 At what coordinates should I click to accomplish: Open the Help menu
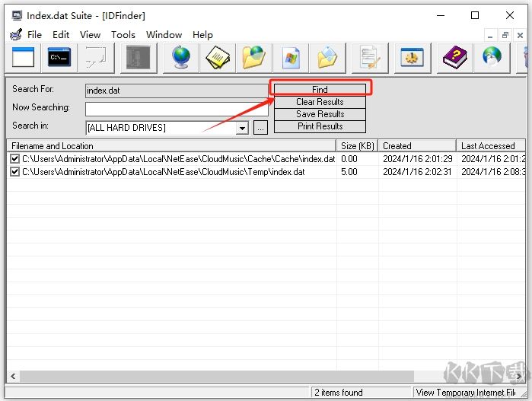coord(202,34)
